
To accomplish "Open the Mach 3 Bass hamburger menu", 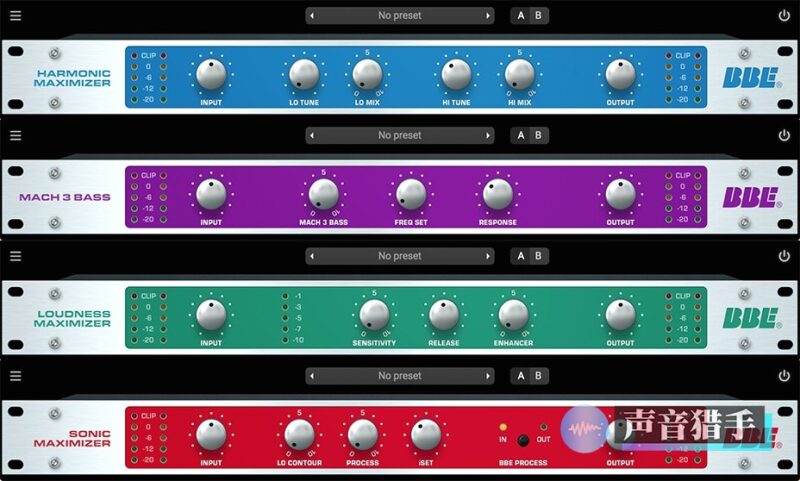I will (15, 135).
